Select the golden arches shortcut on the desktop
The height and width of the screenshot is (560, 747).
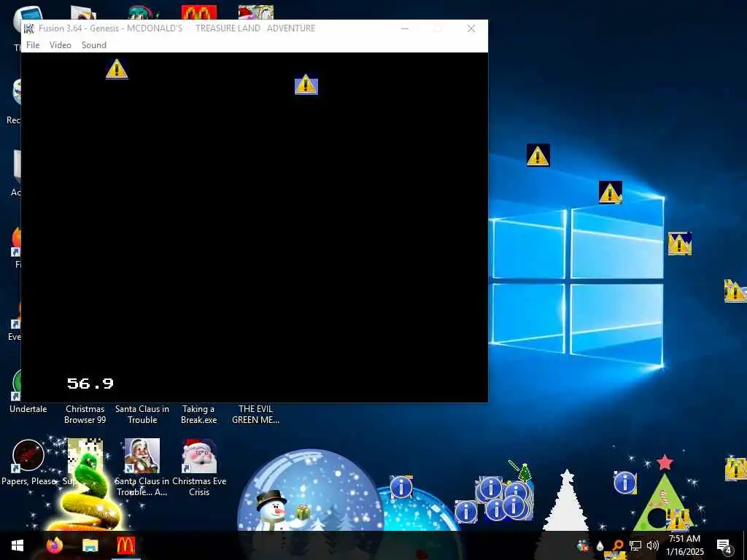[x=199, y=12]
